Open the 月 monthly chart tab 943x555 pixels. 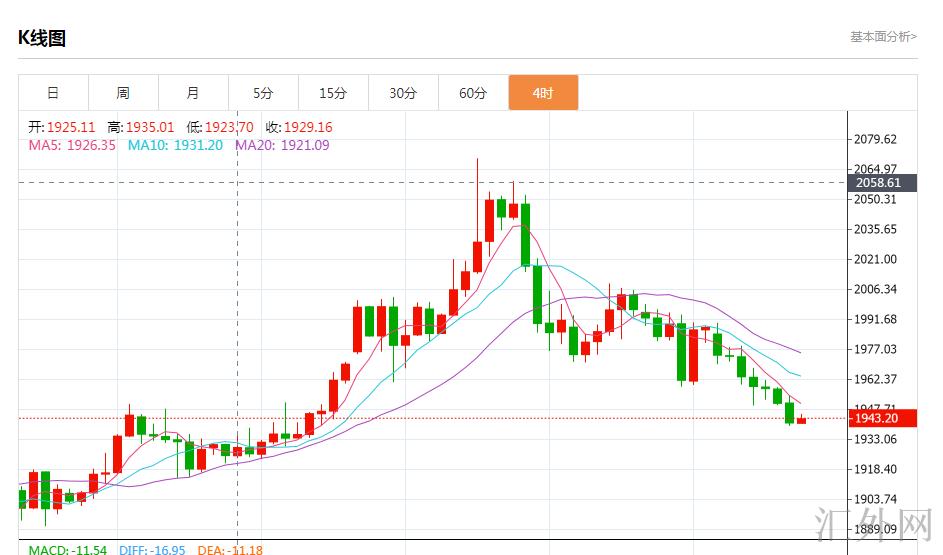tap(193, 93)
